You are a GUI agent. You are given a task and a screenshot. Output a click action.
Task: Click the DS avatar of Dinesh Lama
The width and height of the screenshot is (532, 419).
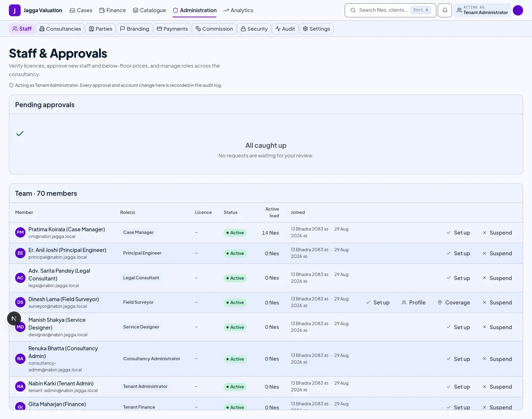pos(20,302)
